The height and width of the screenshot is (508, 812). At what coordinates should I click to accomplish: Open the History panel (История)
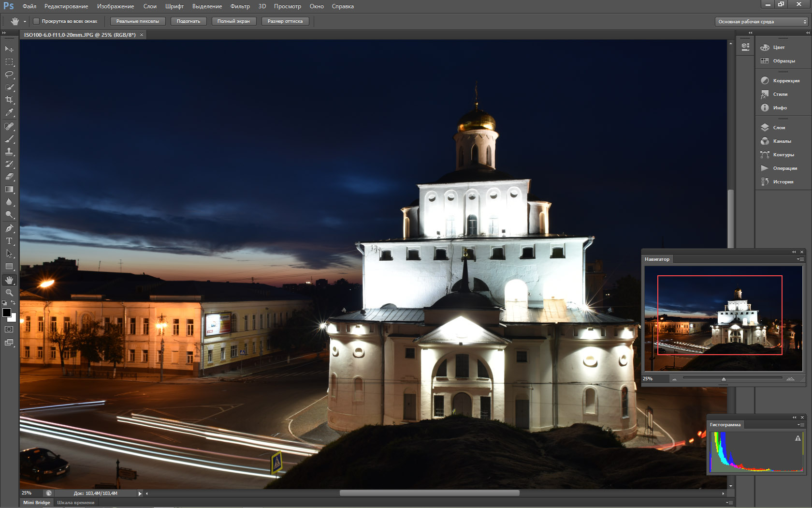click(x=783, y=182)
